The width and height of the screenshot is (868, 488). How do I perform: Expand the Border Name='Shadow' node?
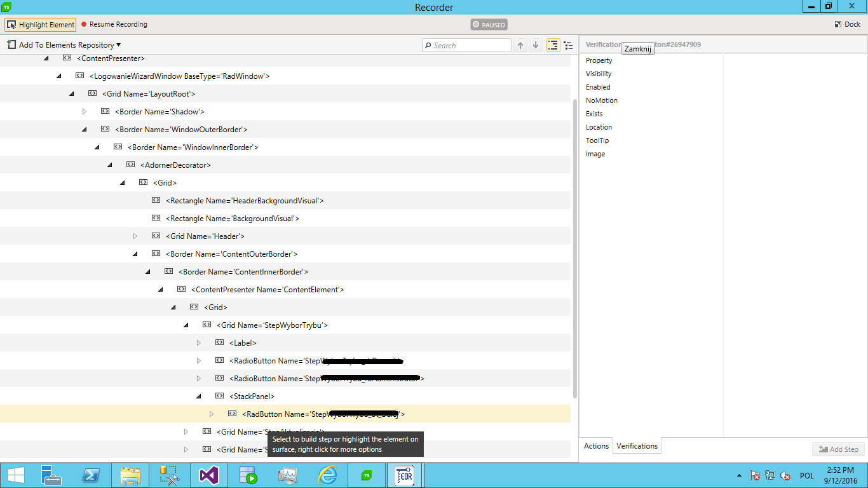pyautogui.click(x=84, y=112)
